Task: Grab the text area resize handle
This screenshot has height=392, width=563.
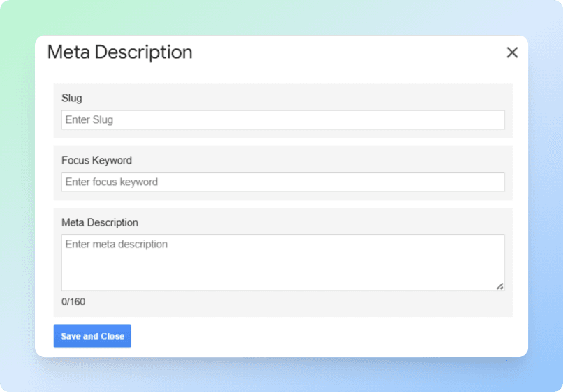Action: (x=499, y=286)
